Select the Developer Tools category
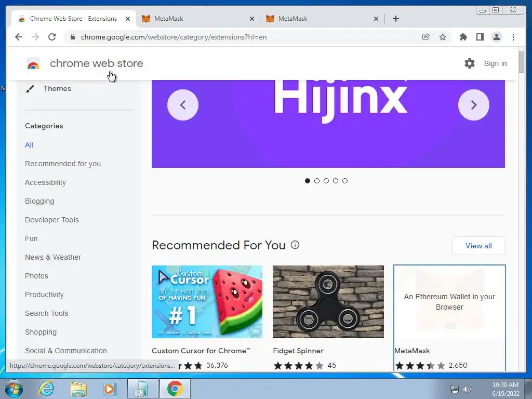 (x=51, y=220)
